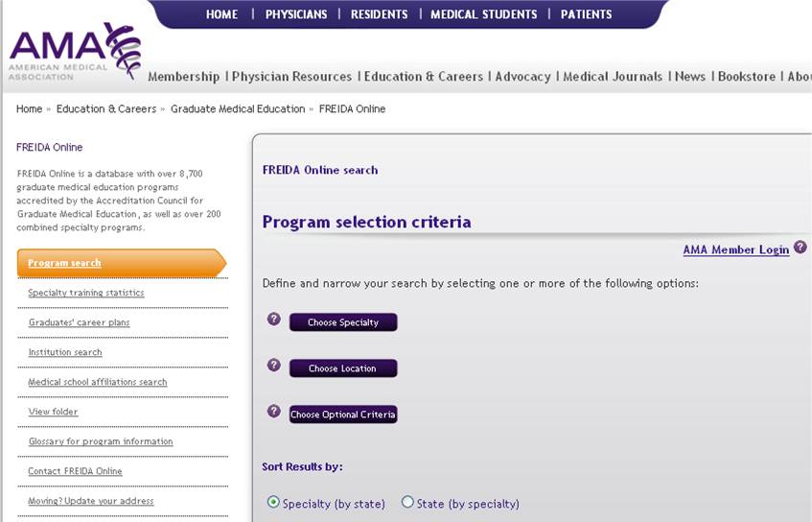The height and width of the screenshot is (522, 812).
Task: Open Contact FREIDA Online link
Action: pyautogui.click(x=75, y=471)
